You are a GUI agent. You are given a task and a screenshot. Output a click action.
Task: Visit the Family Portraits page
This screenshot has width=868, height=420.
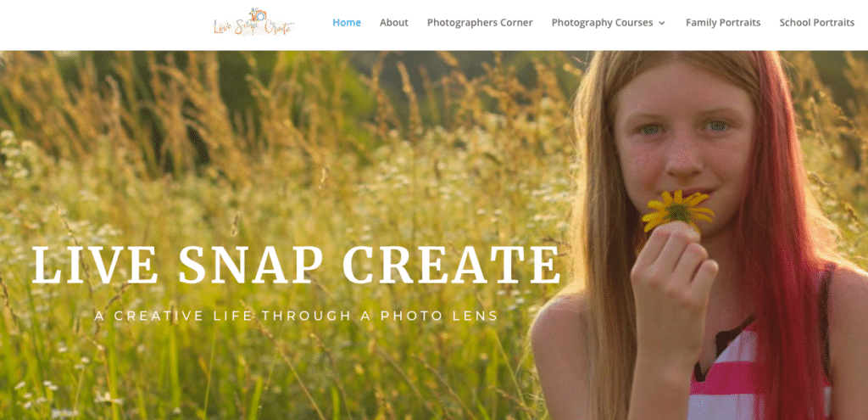coord(723,23)
